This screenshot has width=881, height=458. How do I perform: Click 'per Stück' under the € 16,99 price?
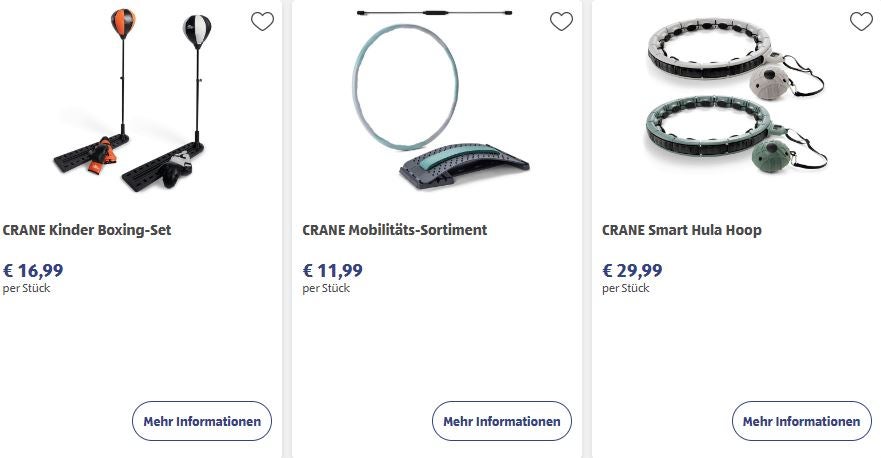26,288
